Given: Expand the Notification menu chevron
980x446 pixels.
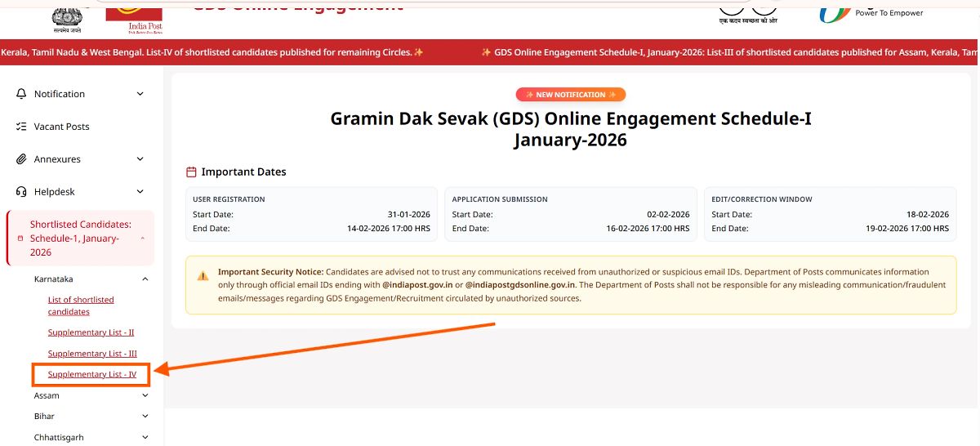Looking at the screenshot, I should click(140, 94).
